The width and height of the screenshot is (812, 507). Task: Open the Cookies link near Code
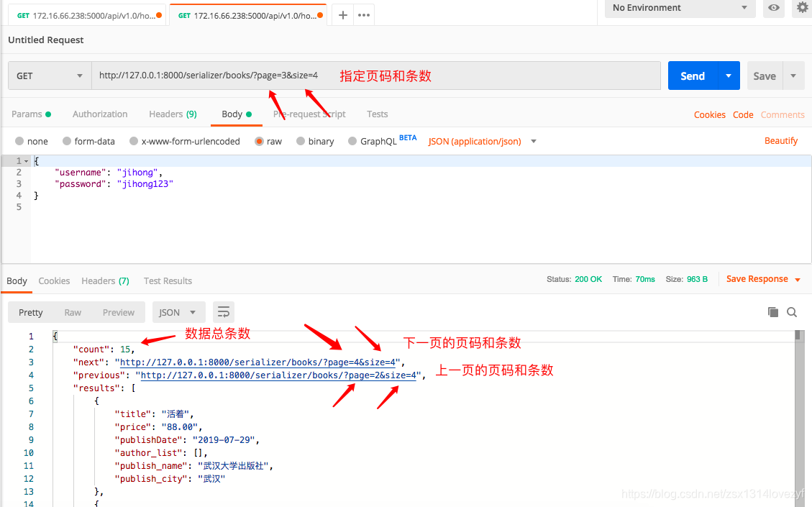point(709,114)
